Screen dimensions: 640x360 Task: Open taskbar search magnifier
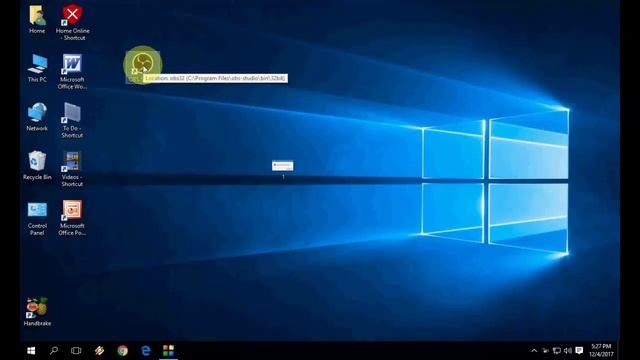[53, 351]
